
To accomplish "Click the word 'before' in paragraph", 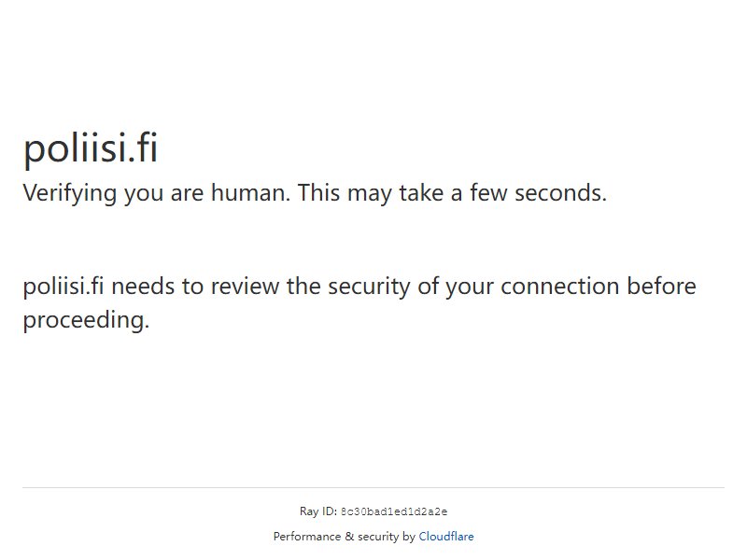I will point(661,287).
